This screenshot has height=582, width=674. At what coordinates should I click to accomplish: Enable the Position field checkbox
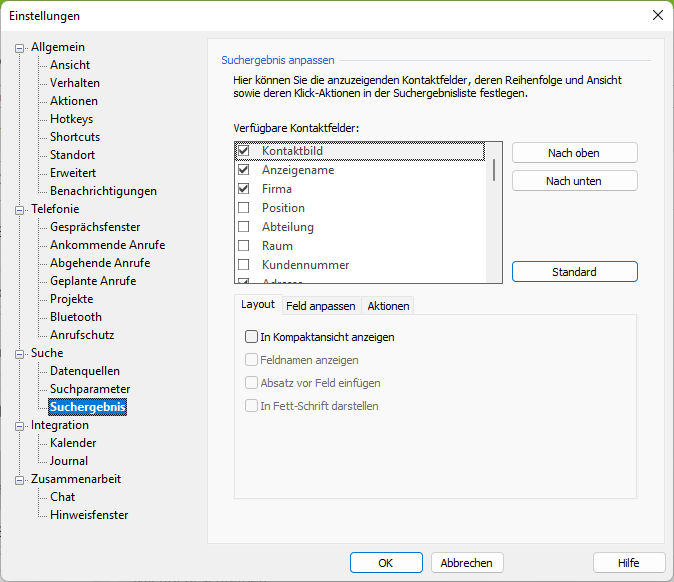coord(243,208)
